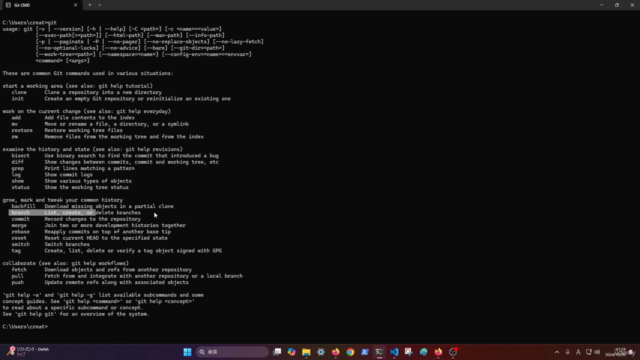The width and height of the screenshot is (640, 360).
Task: Open PowerShell icon in the taskbar
Action: pyautogui.click(x=365, y=352)
